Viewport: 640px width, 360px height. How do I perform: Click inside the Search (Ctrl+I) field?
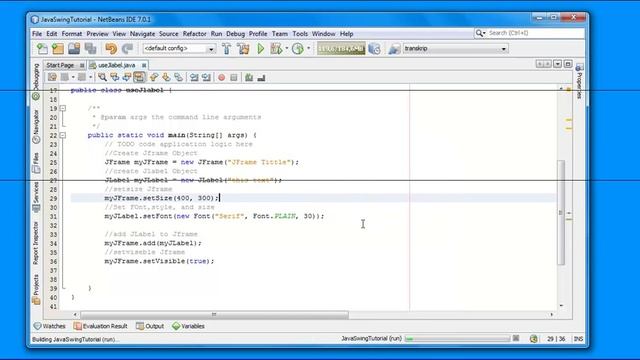[535, 33]
